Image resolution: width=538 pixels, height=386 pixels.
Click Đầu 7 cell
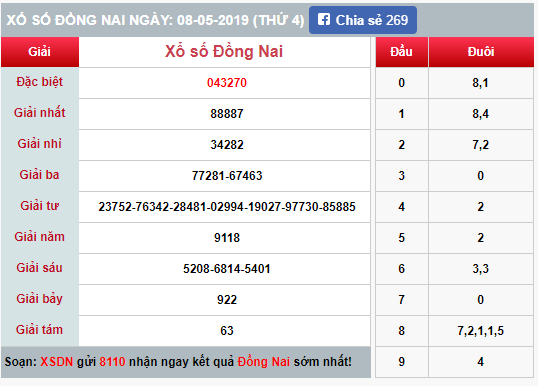(x=402, y=300)
